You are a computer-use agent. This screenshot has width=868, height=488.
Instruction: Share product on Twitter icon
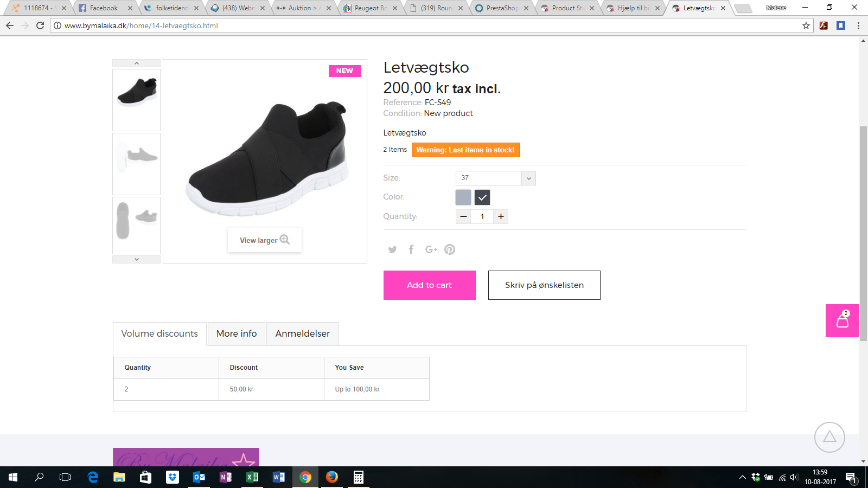[x=392, y=249]
